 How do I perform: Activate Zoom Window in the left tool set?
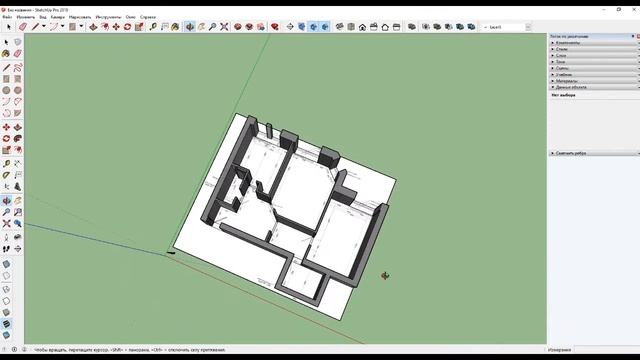(x=18, y=212)
